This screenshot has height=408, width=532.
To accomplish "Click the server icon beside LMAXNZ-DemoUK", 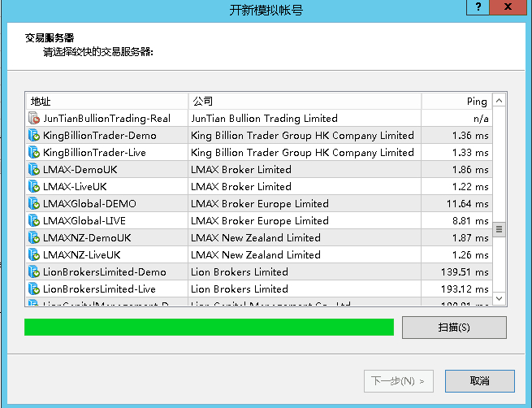I will [34, 237].
